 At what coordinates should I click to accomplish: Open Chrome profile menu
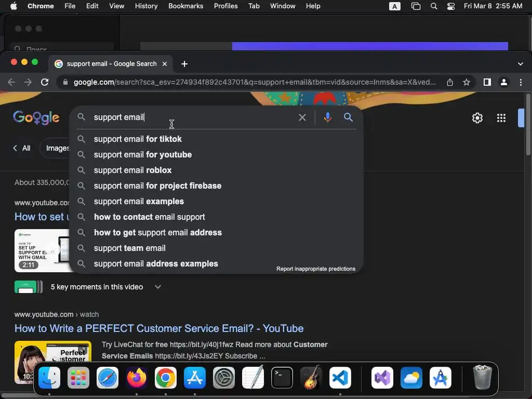pos(504,82)
